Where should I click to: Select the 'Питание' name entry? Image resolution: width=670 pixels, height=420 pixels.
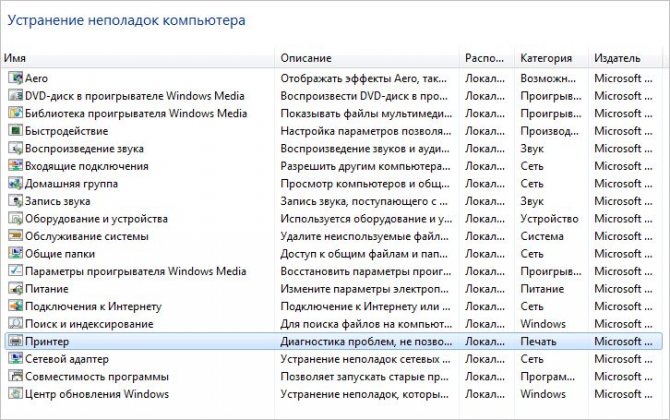[x=47, y=289]
